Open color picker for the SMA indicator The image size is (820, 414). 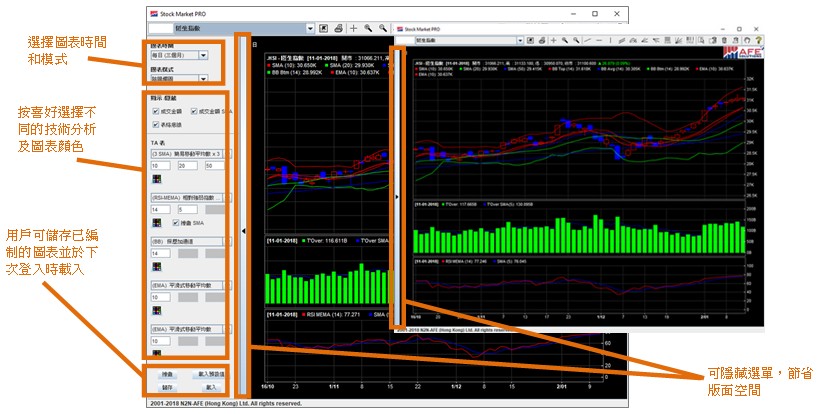[157, 179]
